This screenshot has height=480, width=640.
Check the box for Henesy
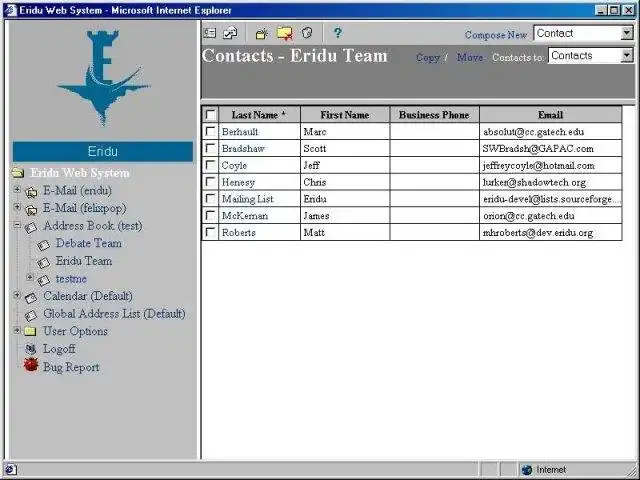click(x=211, y=182)
